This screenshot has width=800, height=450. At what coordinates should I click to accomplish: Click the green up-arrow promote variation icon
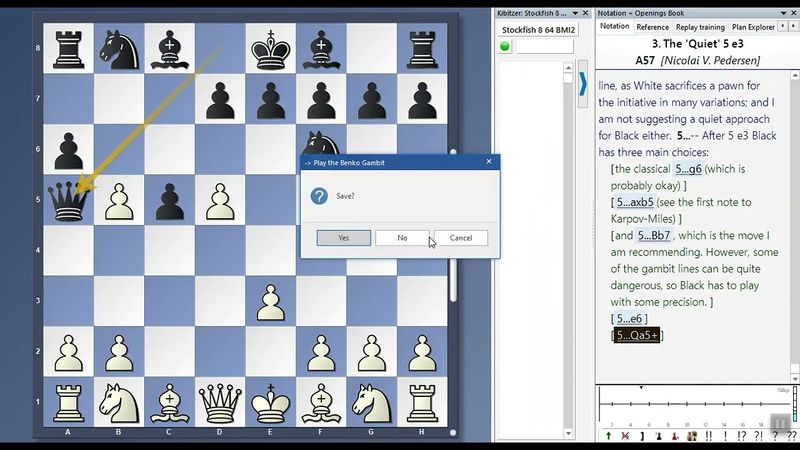(608, 436)
